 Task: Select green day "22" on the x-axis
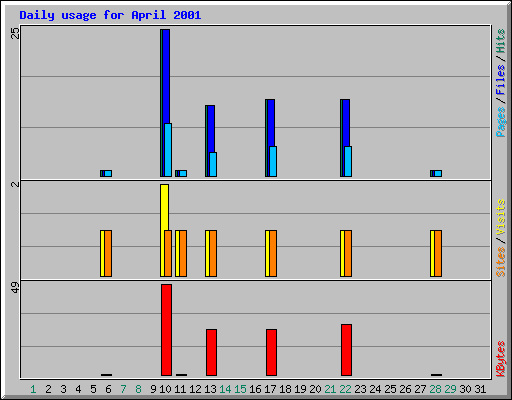345,389
